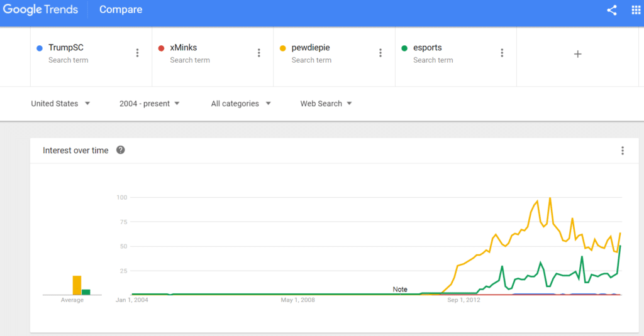Click the Sep 1, 2012 axis label

pyautogui.click(x=464, y=300)
